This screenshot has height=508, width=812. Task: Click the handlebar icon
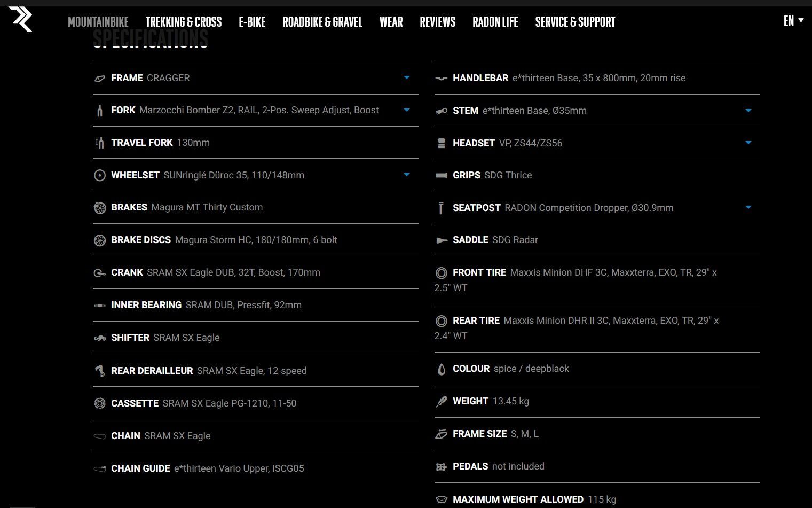(x=442, y=79)
